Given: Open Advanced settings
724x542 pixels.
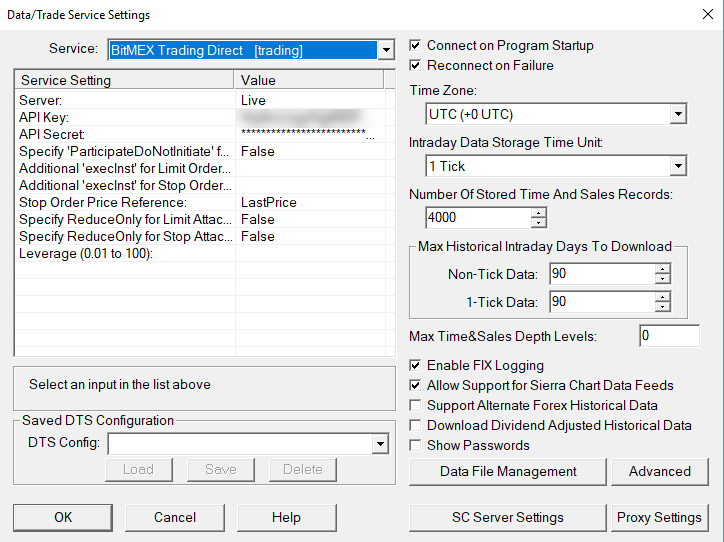Looking at the screenshot, I should tap(660, 471).
